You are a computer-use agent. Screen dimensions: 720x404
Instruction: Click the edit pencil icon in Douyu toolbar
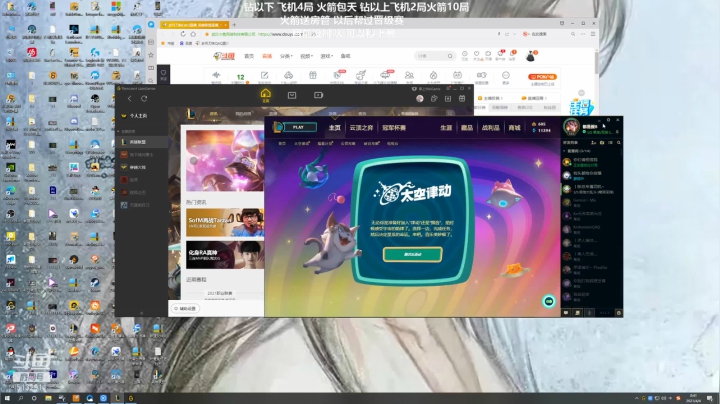point(264,75)
